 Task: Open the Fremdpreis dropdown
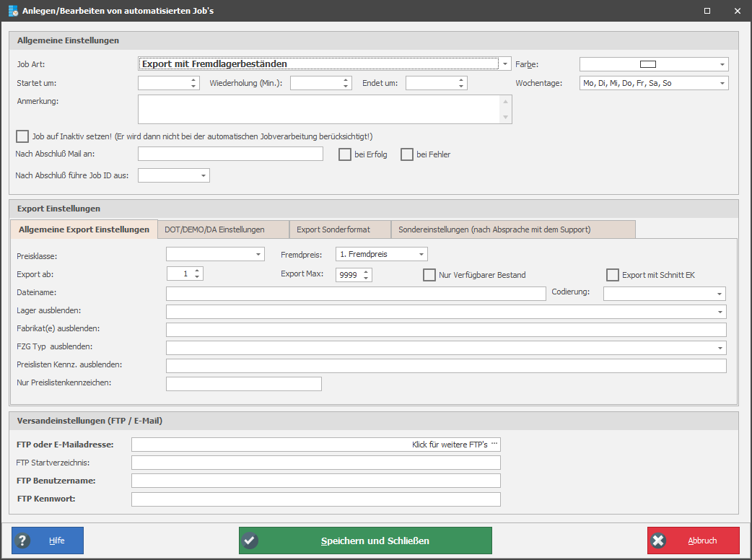click(421, 254)
